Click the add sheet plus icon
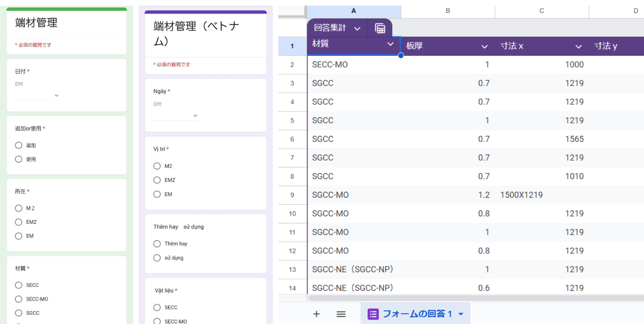The image size is (644, 324). [316, 314]
